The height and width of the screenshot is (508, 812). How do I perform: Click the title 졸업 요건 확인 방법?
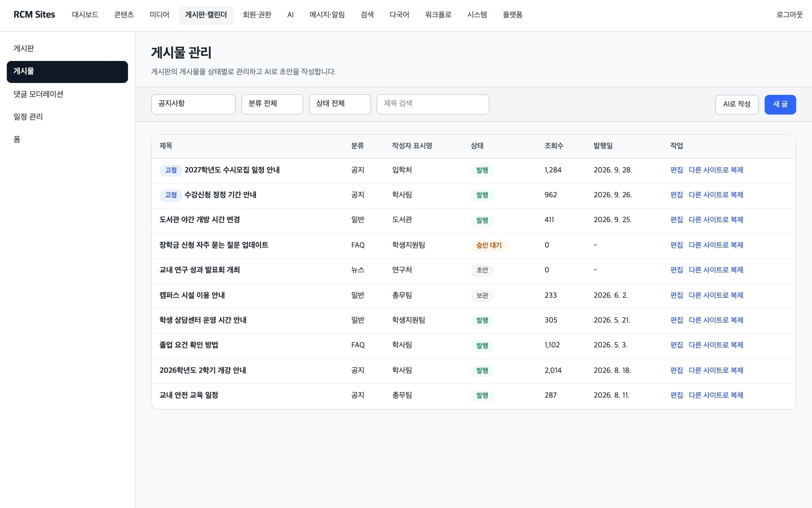coord(189,345)
